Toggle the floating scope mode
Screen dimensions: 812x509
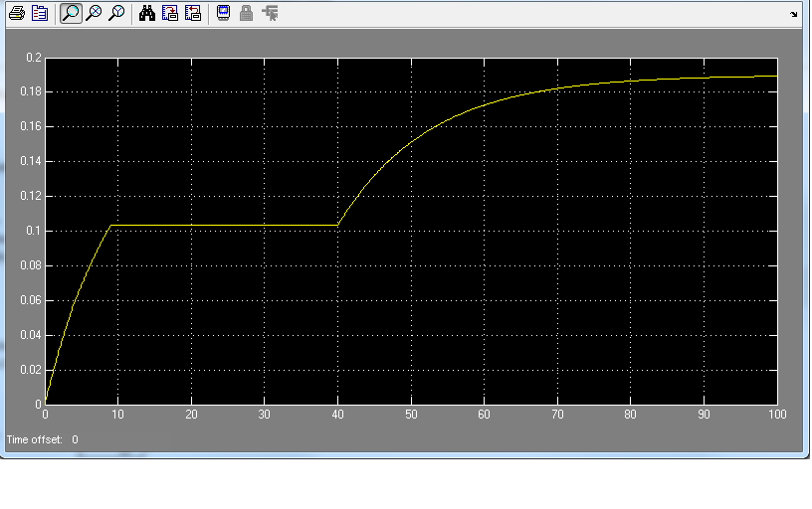pyautogui.click(x=223, y=14)
